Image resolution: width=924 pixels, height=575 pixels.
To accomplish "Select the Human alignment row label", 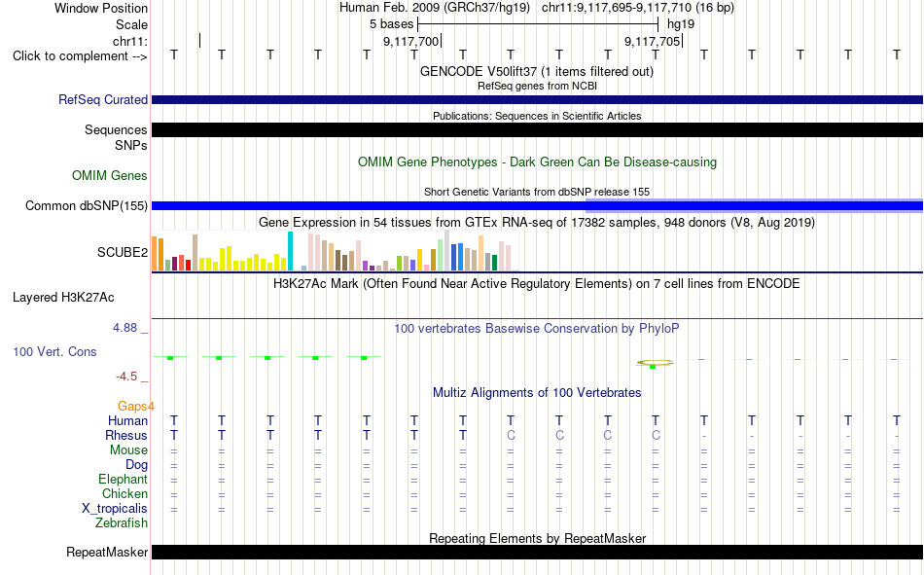I will [x=127, y=420].
